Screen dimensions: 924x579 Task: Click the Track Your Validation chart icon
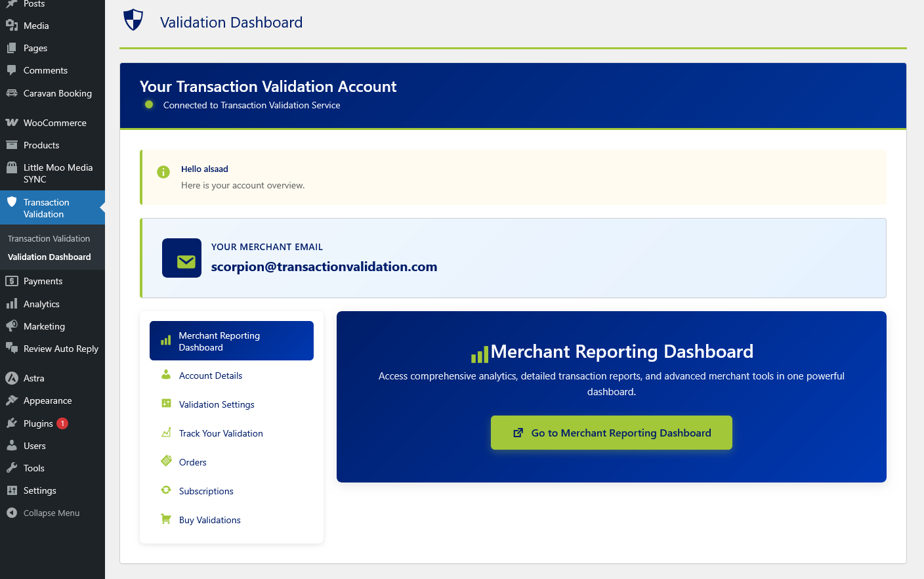(x=166, y=433)
